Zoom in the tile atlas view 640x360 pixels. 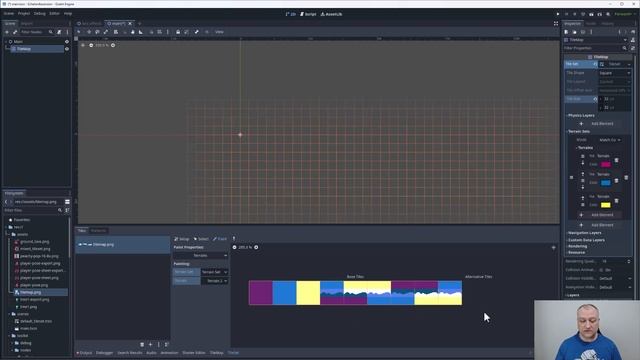pos(256,247)
